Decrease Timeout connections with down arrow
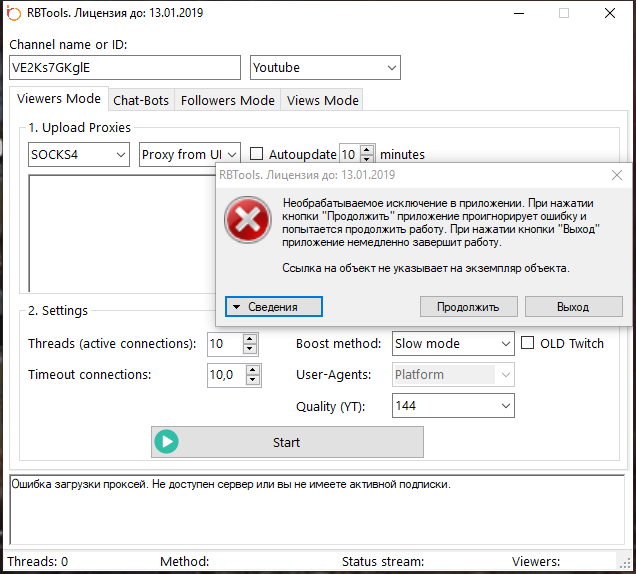636x574 pixels. [252, 380]
